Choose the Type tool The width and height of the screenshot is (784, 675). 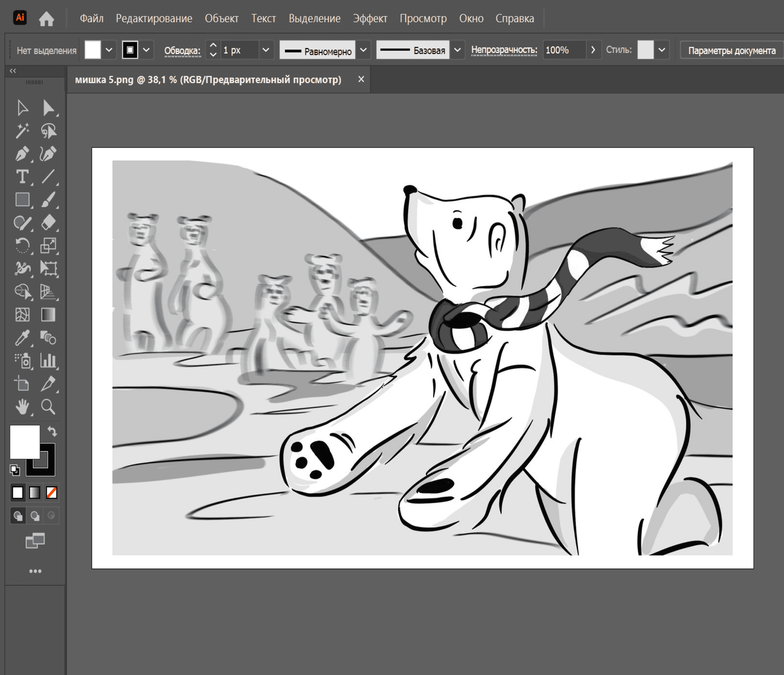pos(24,177)
